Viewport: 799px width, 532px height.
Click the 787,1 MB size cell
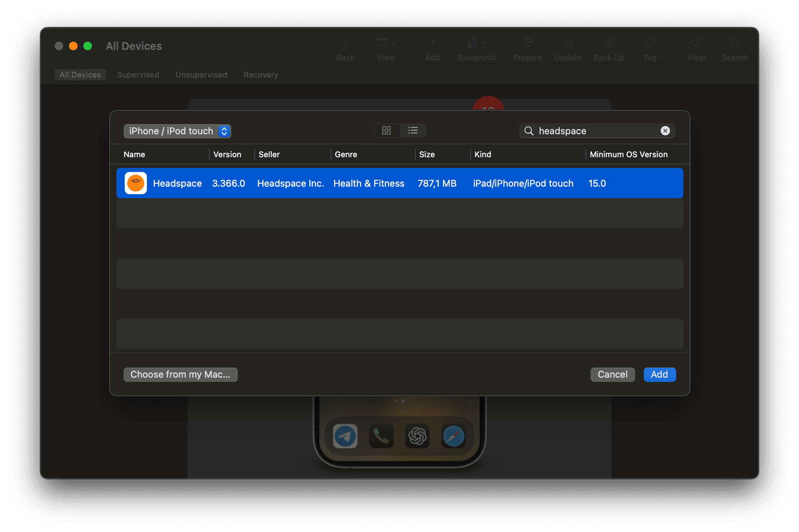point(437,183)
